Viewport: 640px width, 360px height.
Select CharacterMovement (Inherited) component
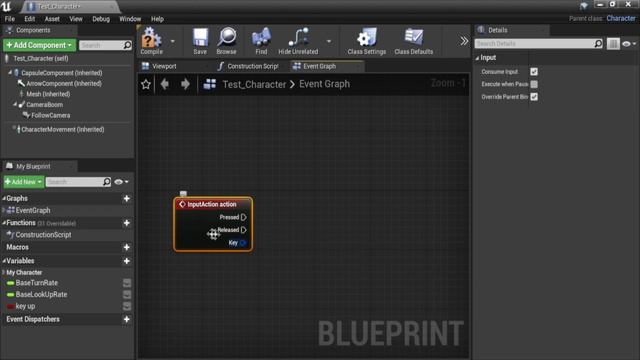pos(63,129)
